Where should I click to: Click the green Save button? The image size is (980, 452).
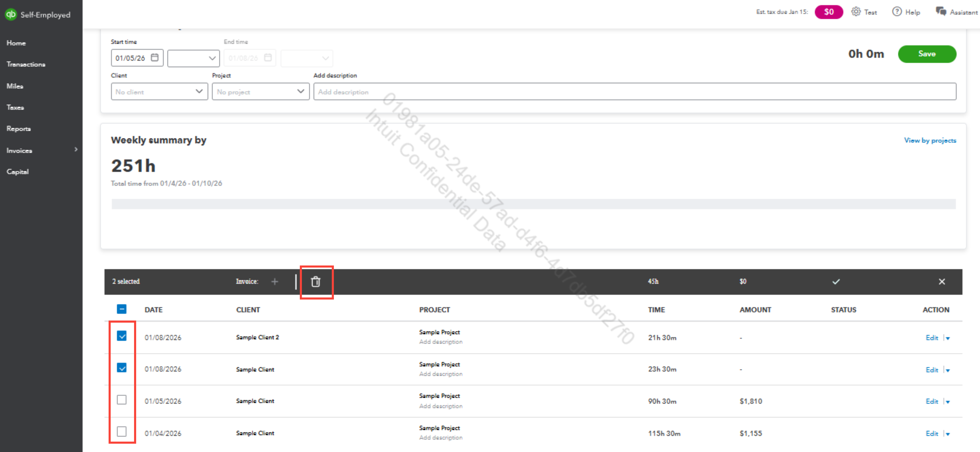[926, 54]
